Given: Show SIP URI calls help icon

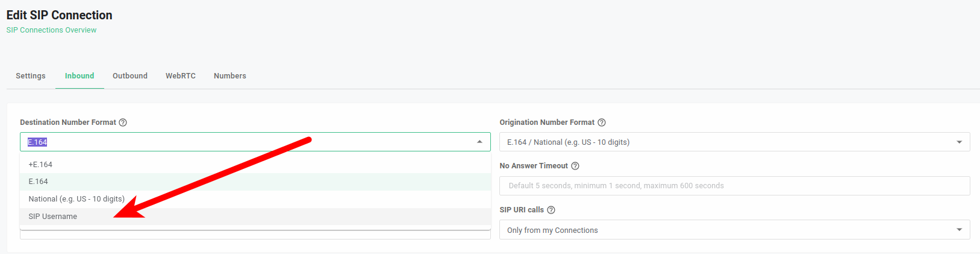Looking at the screenshot, I should tap(551, 210).
